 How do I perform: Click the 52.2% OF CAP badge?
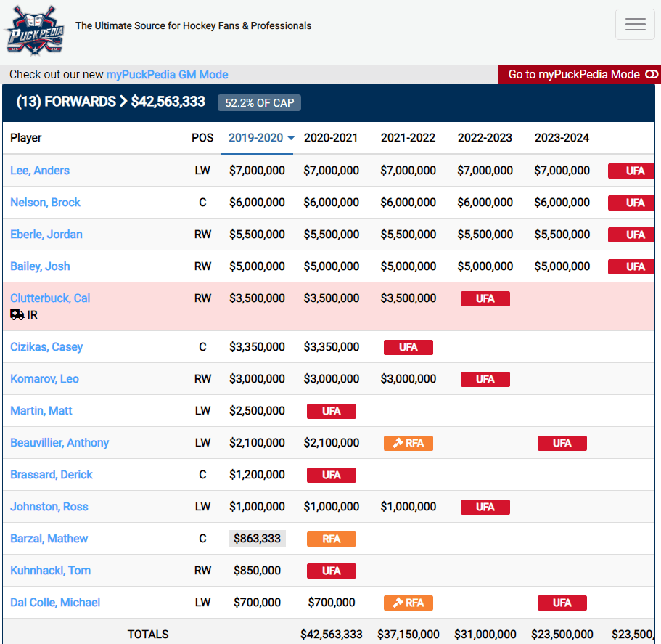(x=259, y=102)
